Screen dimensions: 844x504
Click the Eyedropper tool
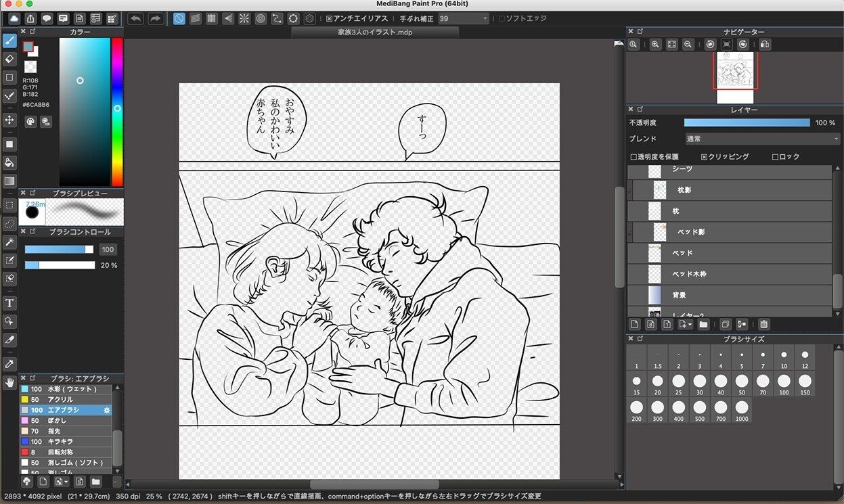pos(9,365)
